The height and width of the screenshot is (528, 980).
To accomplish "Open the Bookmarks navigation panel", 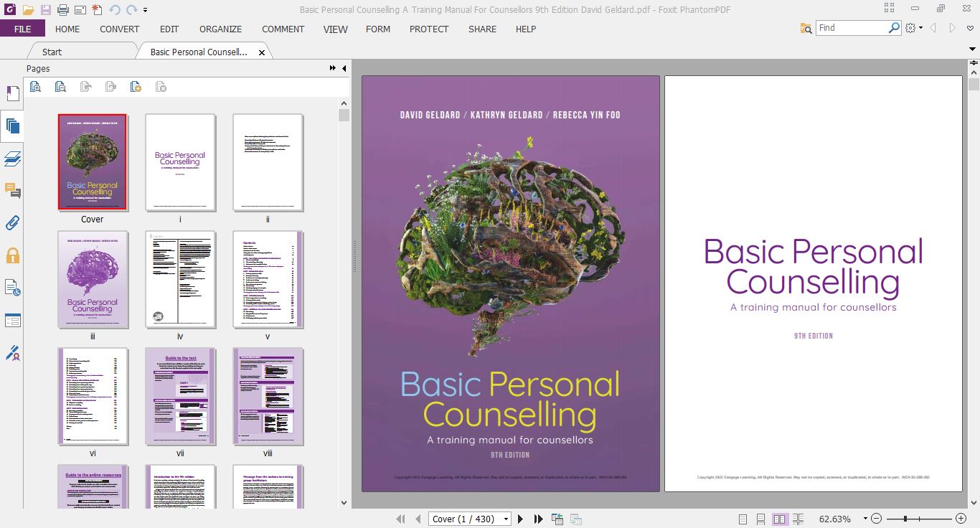I will pyautogui.click(x=12, y=94).
